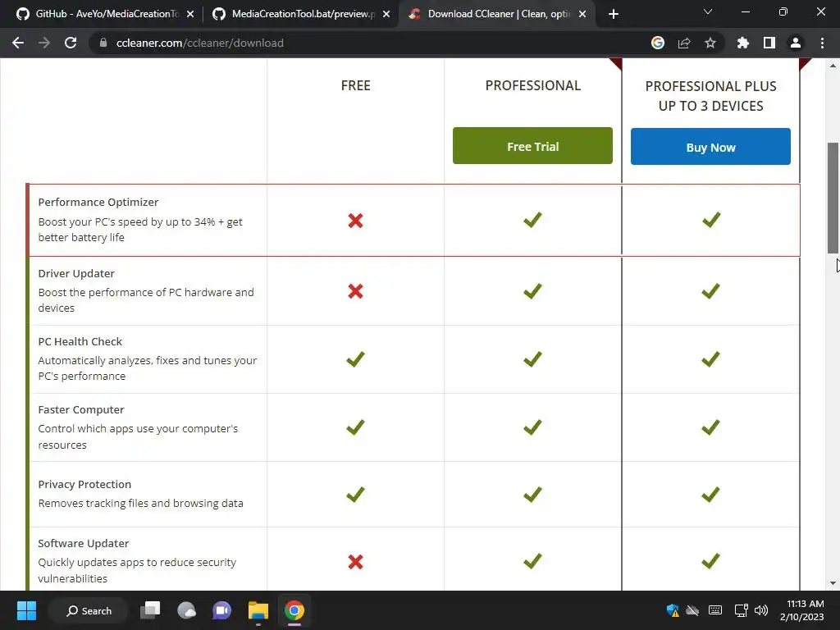Click the Software Updater feature title
The width and height of the screenshot is (840, 630).
[x=84, y=543]
